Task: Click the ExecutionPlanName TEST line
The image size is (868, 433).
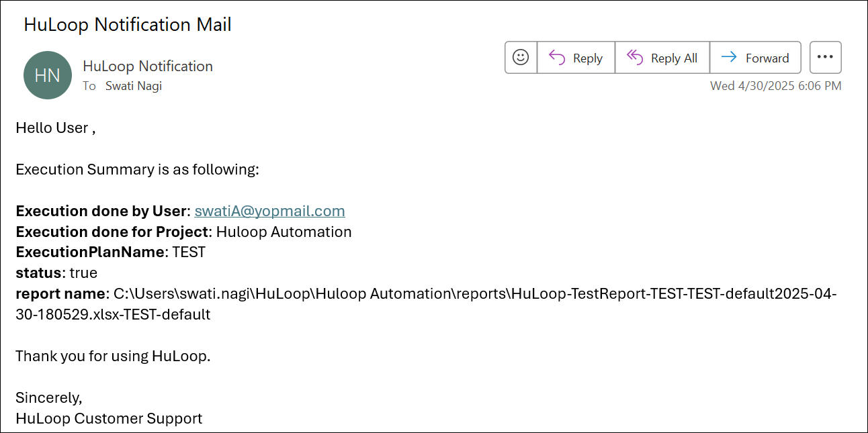Action: tap(110, 252)
